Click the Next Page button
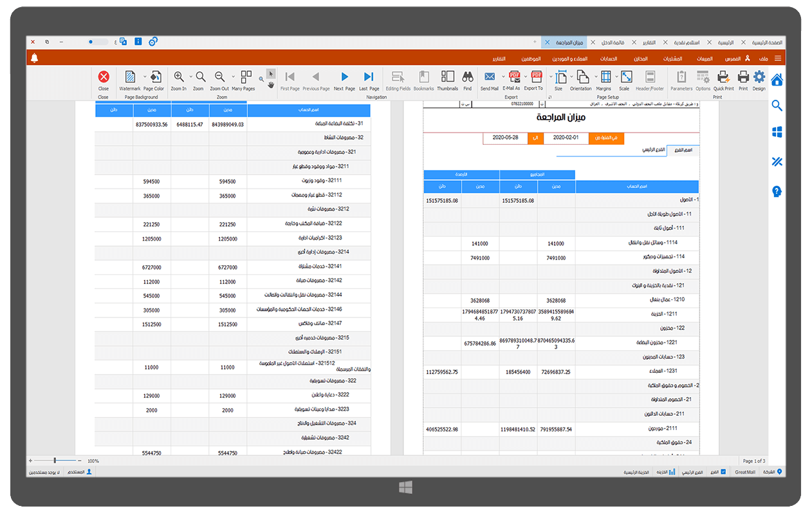Image resolution: width=812 pixels, height=513 pixels. (x=344, y=79)
